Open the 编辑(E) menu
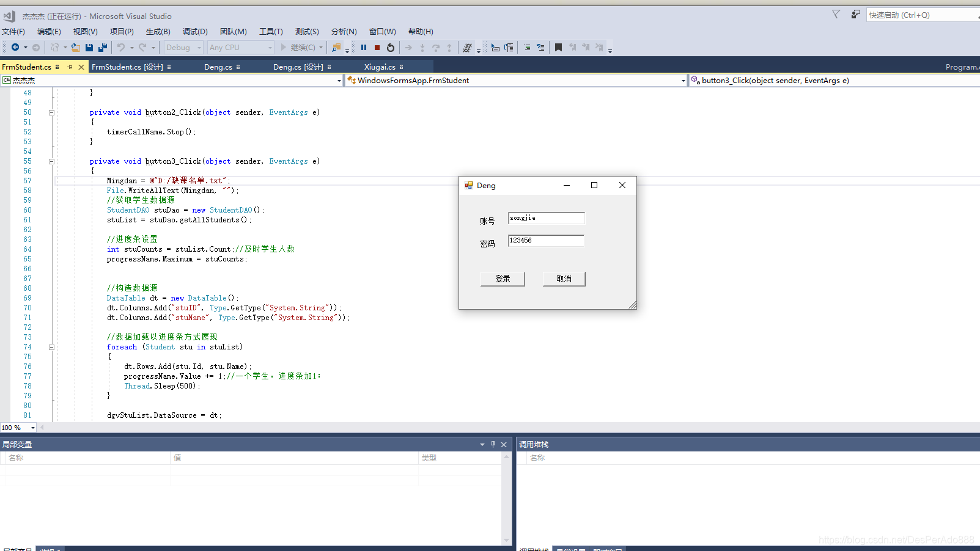This screenshot has height=551, width=980. (49, 32)
